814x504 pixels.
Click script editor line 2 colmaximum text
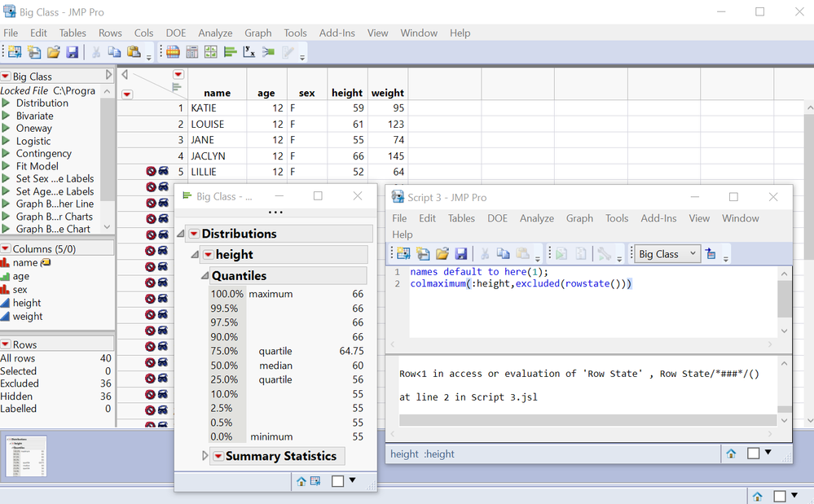(521, 283)
